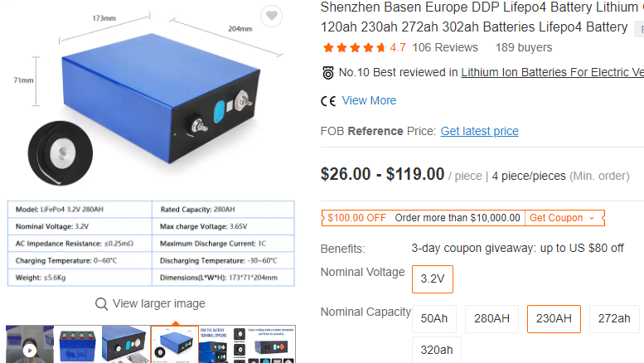The width and height of the screenshot is (644, 363).
Task: Click the magnifier icon for larger image
Action: [x=101, y=304]
